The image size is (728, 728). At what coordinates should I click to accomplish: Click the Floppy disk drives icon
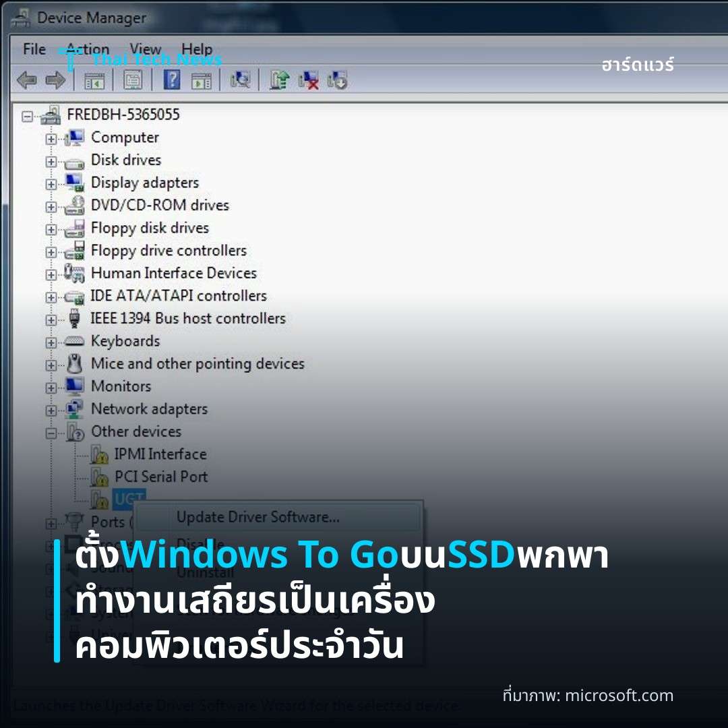[74, 228]
